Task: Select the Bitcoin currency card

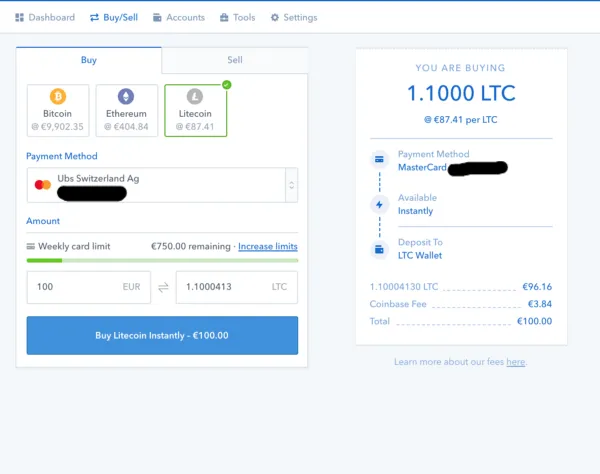Action: coord(58,111)
